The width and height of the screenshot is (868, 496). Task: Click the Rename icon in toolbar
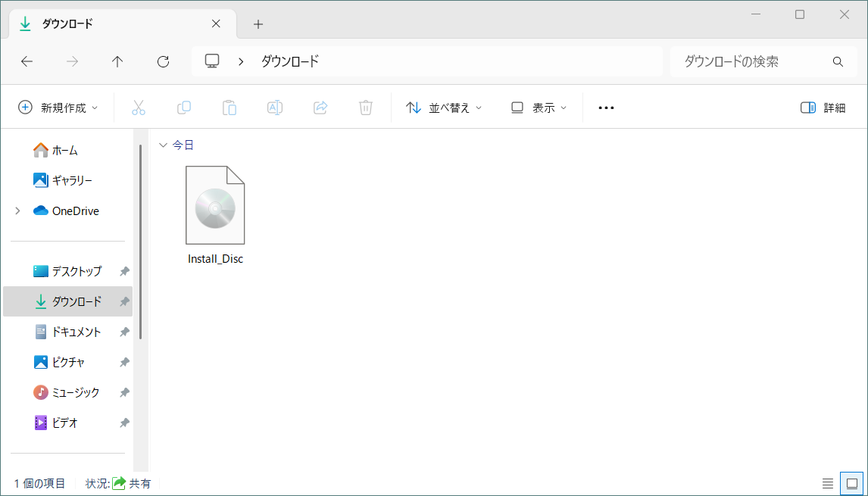(x=274, y=108)
